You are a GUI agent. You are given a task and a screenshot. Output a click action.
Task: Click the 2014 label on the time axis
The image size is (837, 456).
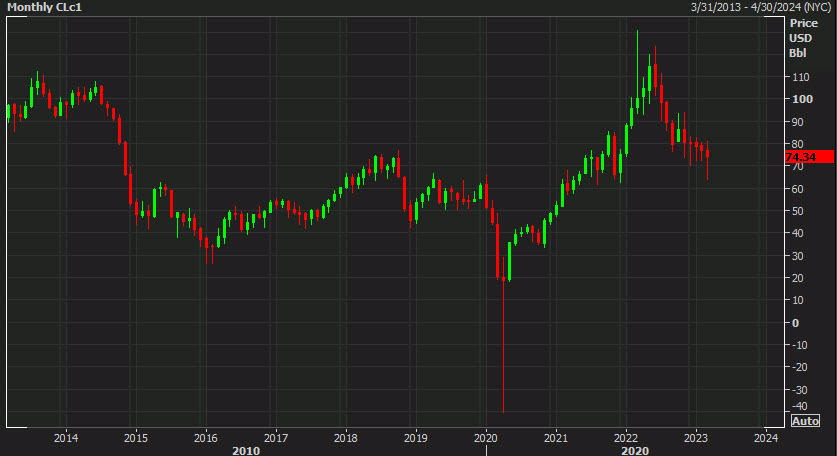(66, 438)
